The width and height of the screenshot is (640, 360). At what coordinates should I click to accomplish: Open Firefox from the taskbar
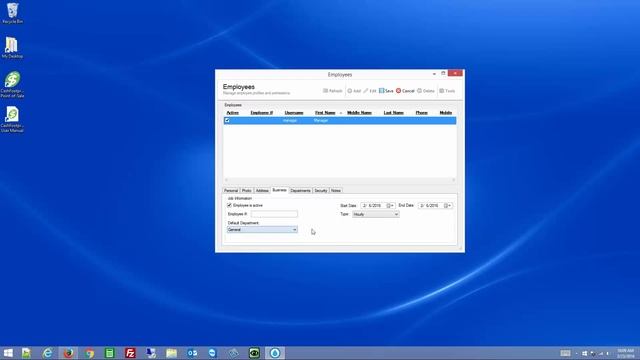click(x=69, y=353)
